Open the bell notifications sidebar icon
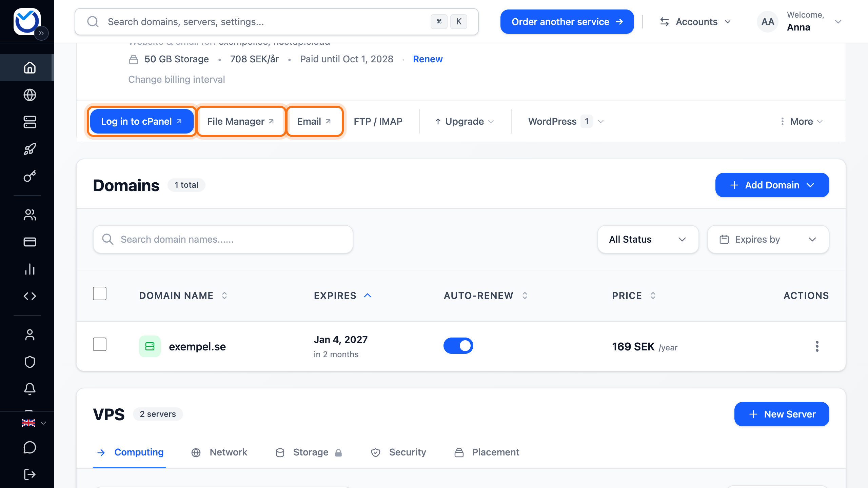The image size is (868, 488). click(x=30, y=389)
